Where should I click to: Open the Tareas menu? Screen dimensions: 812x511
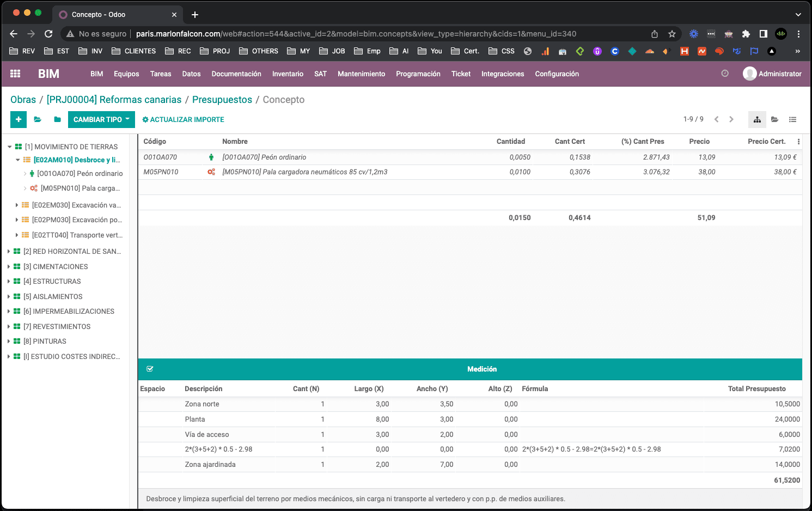[161, 74]
